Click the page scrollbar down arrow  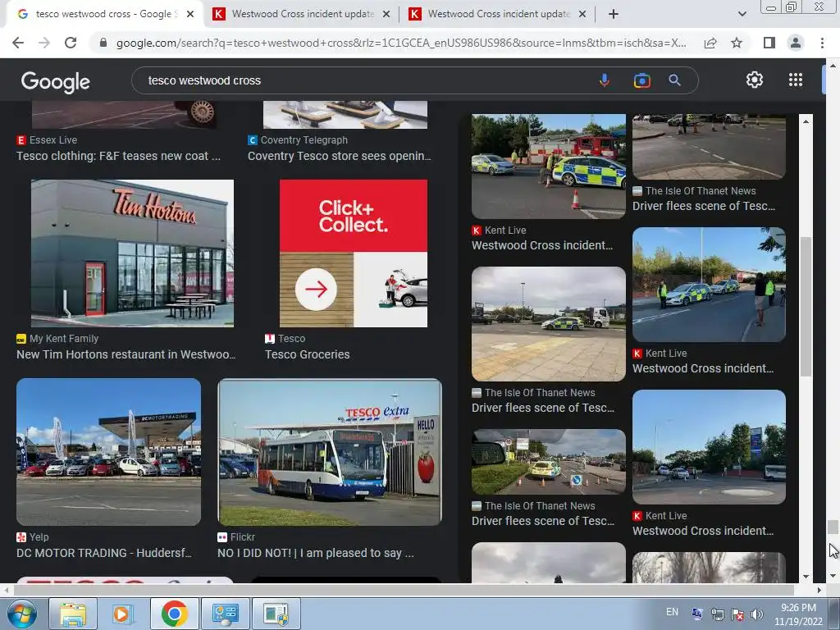click(833, 577)
